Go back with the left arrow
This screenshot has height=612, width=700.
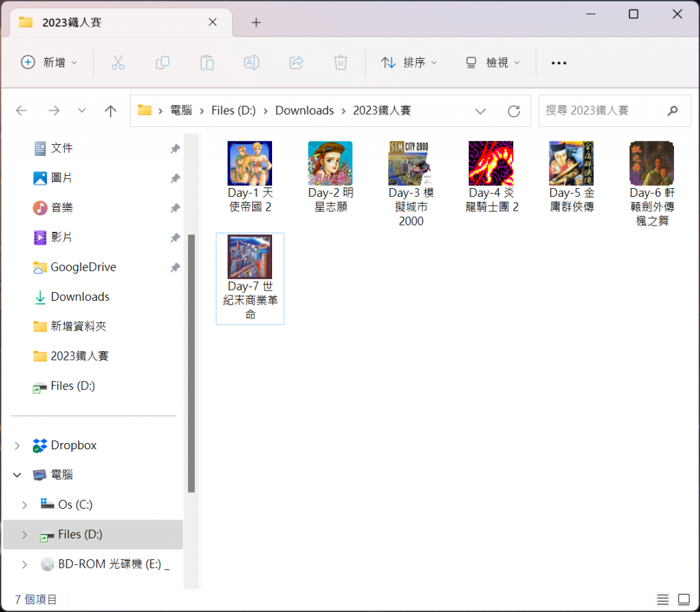tap(21, 110)
